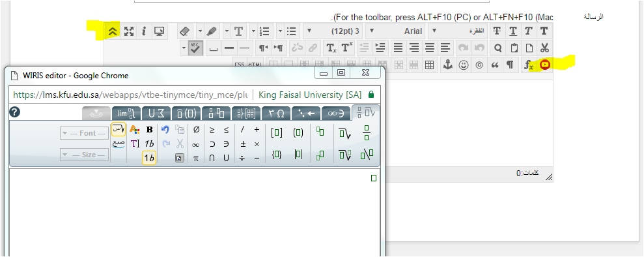Click the find magnifier icon
The width and height of the screenshot is (644, 257).
point(497,48)
